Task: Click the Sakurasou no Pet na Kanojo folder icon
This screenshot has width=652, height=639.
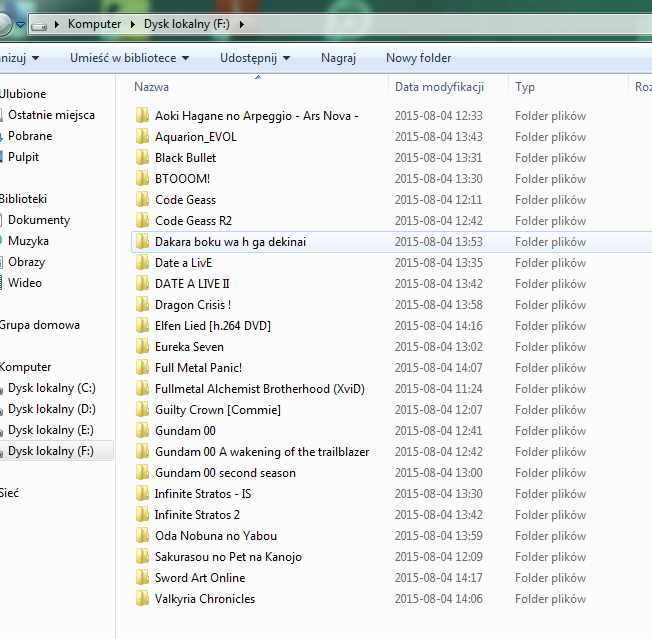Action: pos(142,556)
